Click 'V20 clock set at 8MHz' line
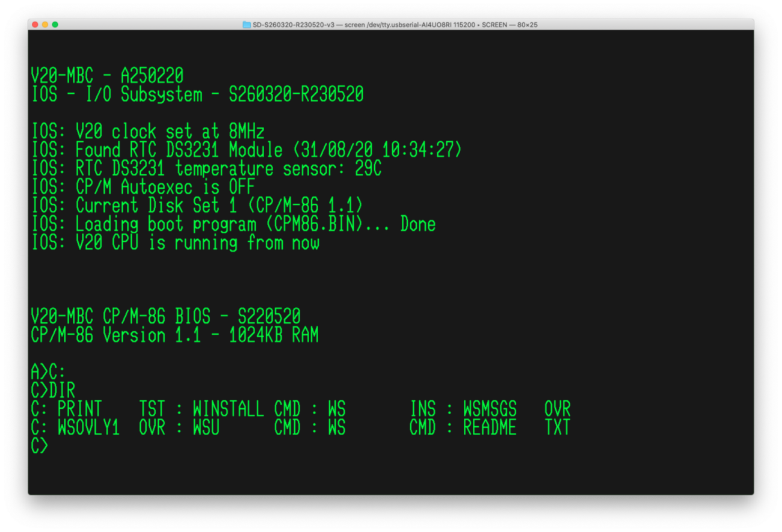This screenshot has width=782, height=532. click(x=148, y=132)
